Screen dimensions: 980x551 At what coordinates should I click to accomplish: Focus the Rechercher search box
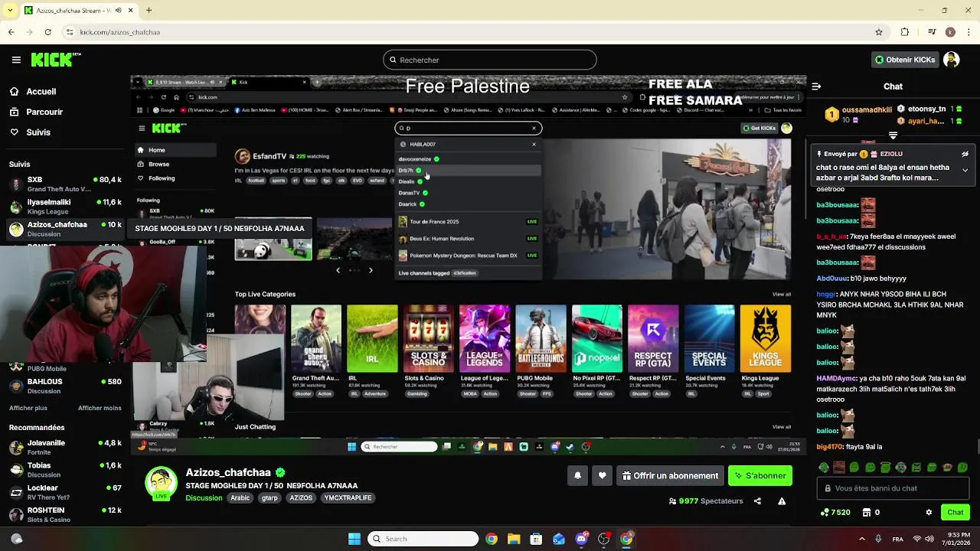click(490, 60)
